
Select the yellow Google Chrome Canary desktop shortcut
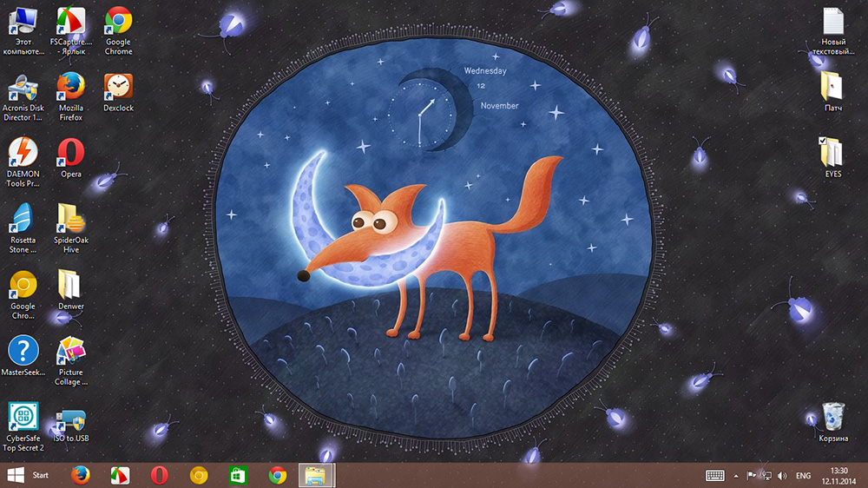pos(23,294)
